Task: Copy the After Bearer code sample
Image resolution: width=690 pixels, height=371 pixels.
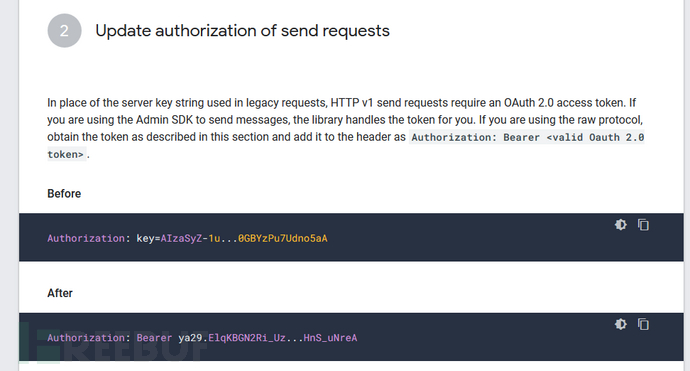Action: point(643,324)
